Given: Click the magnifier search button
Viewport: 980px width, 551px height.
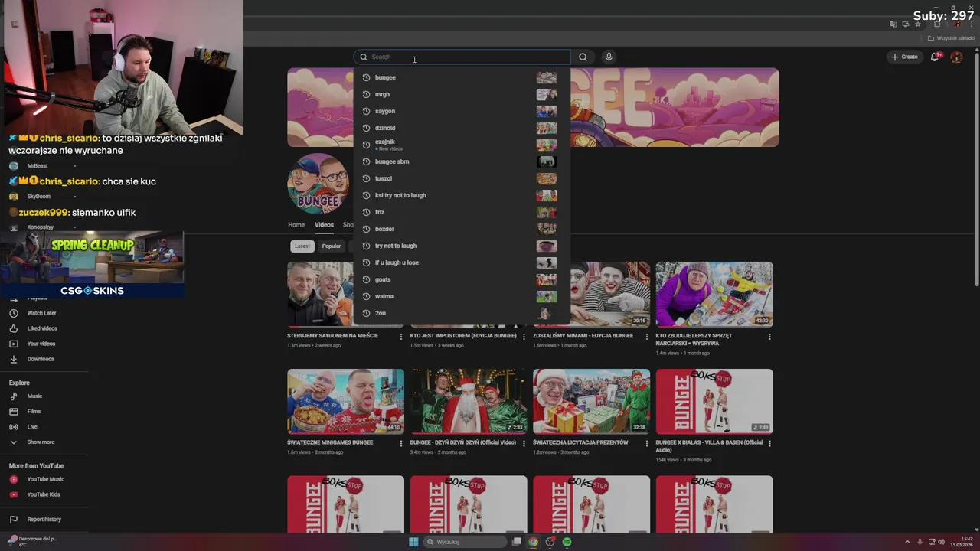Looking at the screenshot, I should click(583, 57).
